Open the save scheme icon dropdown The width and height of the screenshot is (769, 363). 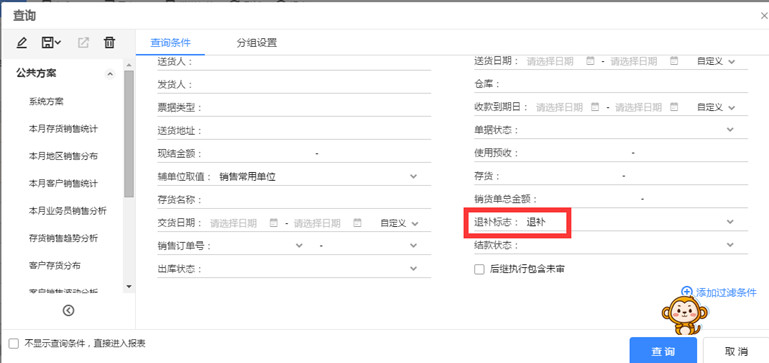click(x=51, y=43)
